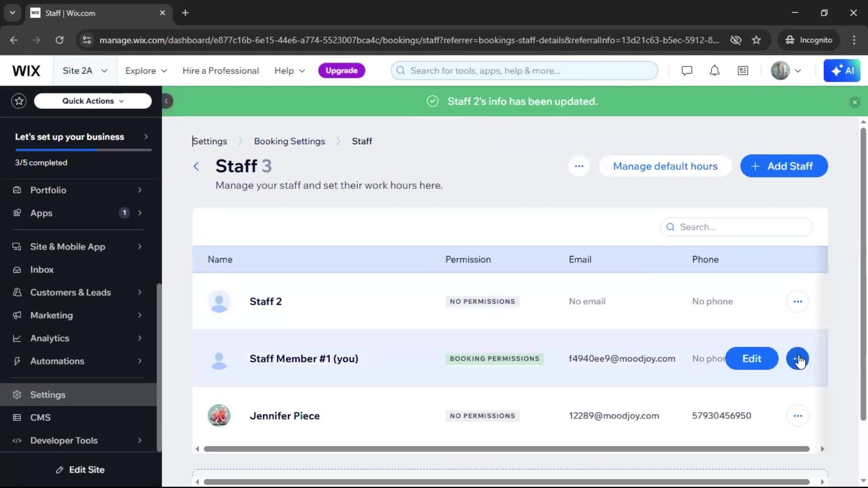Open a new browser tab
The height and width of the screenshot is (488, 868).
pos(185,13)
